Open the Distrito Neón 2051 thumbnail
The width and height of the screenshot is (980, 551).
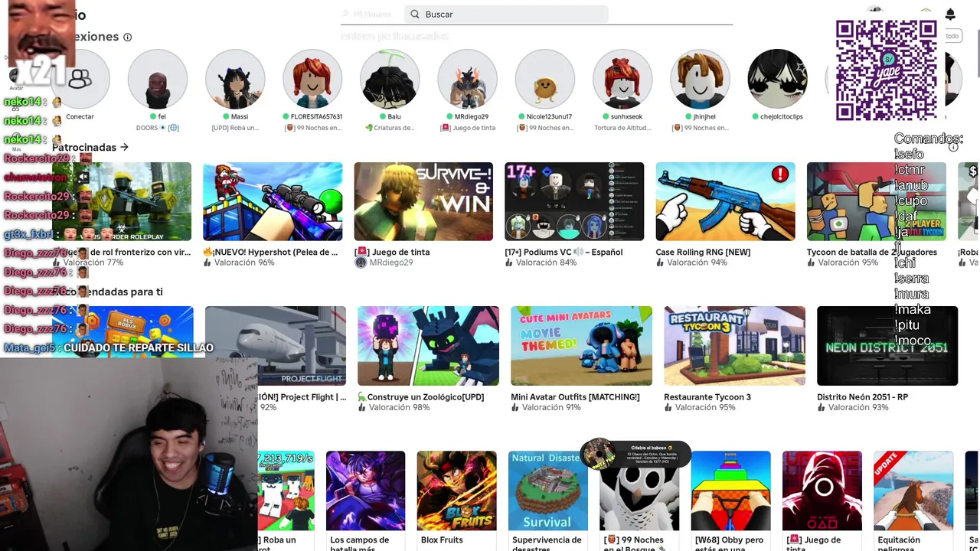pyautogui.click(x=887, y=346)
